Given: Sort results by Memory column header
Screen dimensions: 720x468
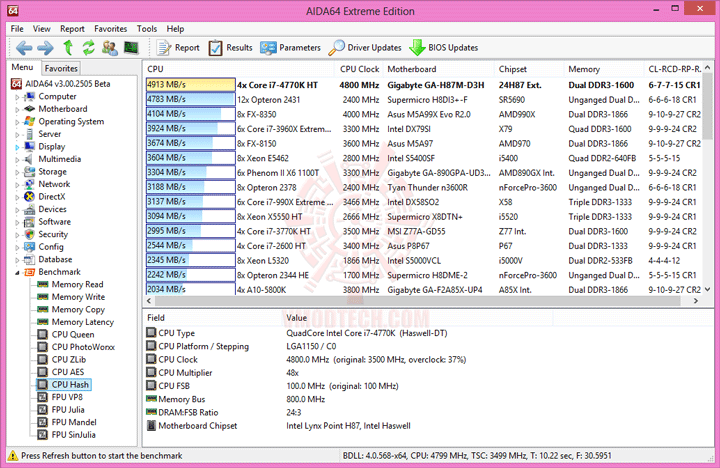Looking at the screenshot, I should pos(604,69).
